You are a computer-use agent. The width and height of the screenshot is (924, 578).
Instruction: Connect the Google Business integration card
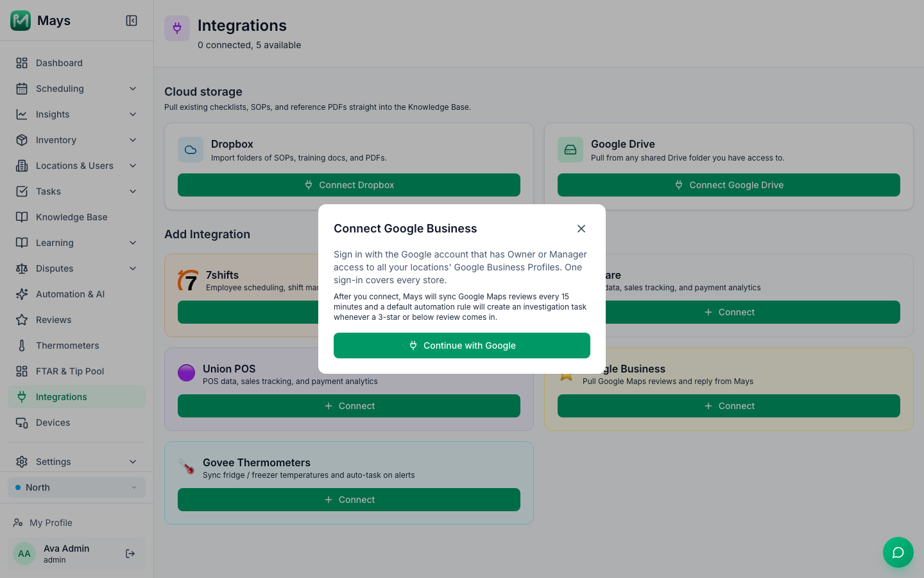tap(729, 406)
